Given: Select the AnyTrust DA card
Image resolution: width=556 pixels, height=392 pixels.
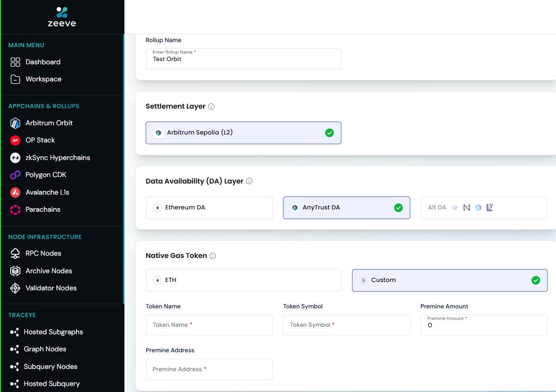Looking at the screenshot, I should pyautogui.click(x=346, y=208).
